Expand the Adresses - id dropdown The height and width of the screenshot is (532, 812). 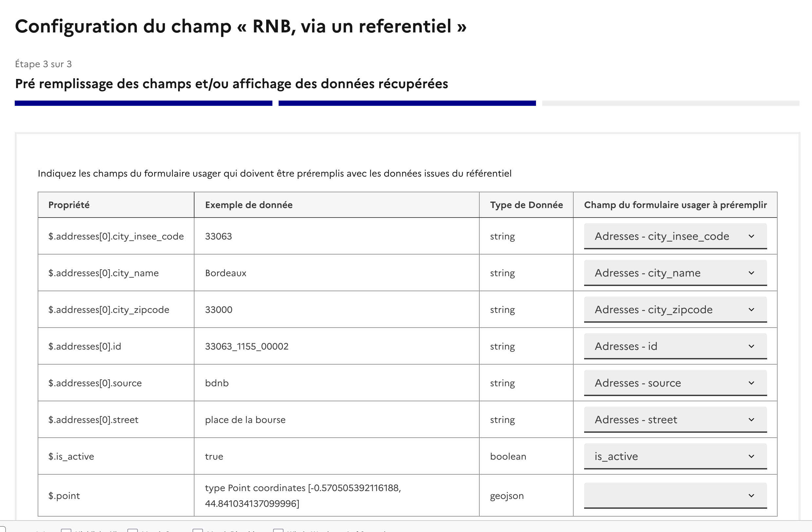pyautogui.click(x=675, y=346)
